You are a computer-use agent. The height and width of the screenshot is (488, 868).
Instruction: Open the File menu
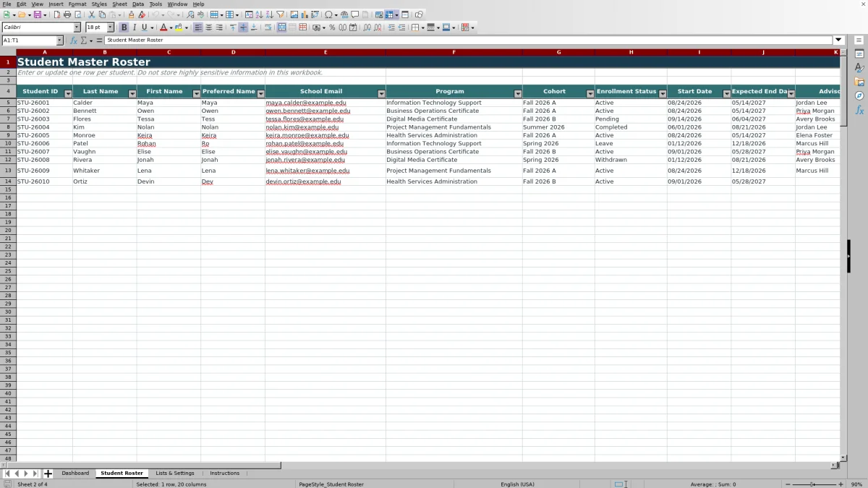coord(7,4)
